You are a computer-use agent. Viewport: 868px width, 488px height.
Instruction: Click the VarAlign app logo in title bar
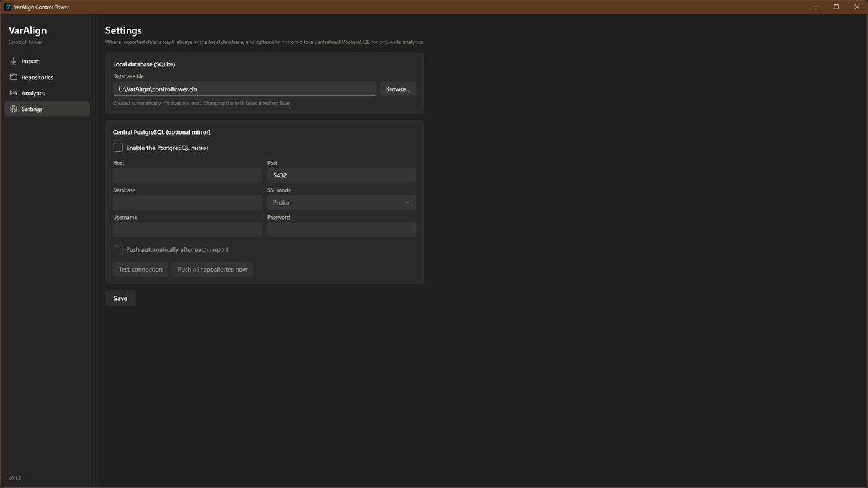[x=7, y=7]
